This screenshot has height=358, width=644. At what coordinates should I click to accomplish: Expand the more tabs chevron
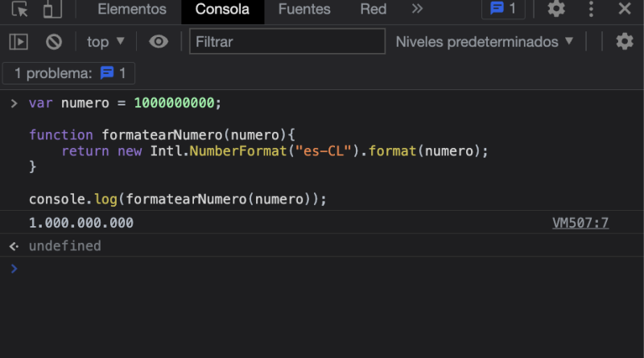coord(417,9)
